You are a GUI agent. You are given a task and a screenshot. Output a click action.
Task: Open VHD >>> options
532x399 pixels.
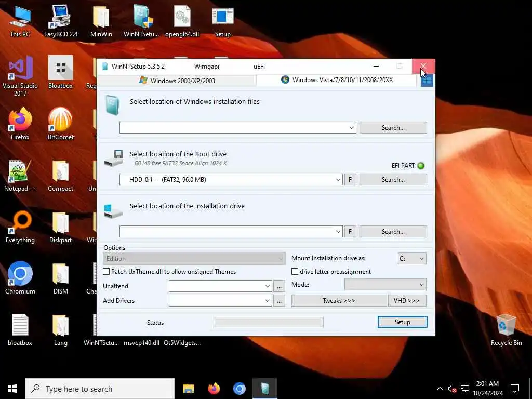tap(407, 301)
